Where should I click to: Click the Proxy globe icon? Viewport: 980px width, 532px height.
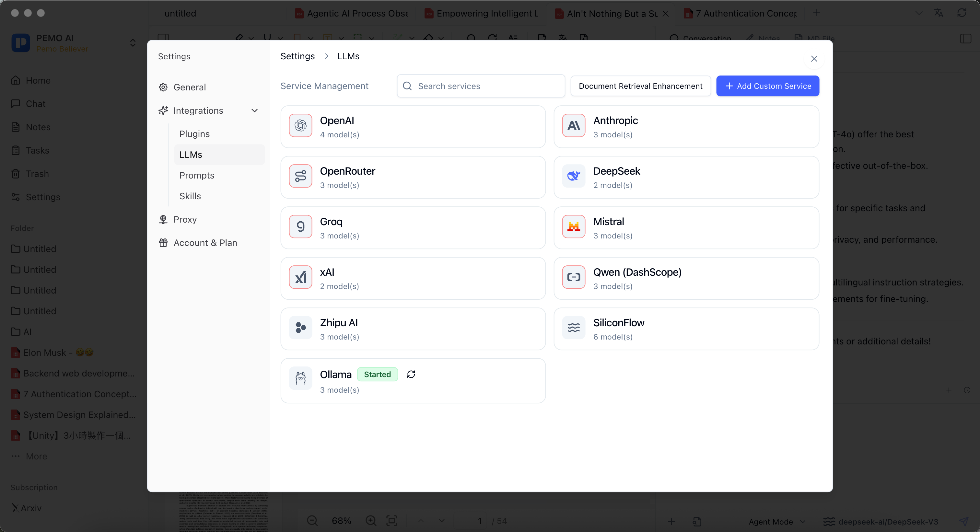pyautogui.click(x=163, y=220)
